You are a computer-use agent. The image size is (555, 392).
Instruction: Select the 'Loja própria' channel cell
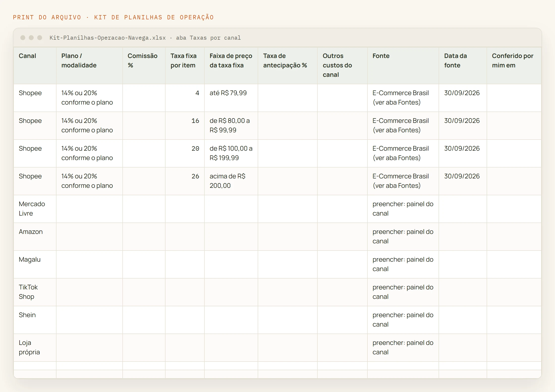(x=35, y=348)
